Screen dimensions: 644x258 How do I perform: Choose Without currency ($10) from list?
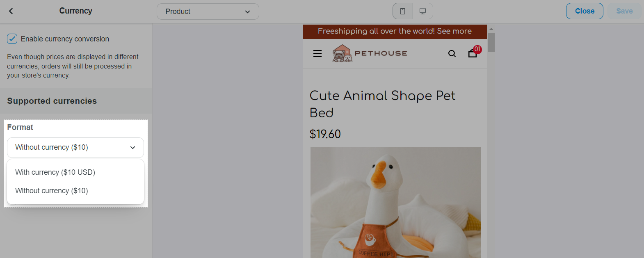pos(52,191)
